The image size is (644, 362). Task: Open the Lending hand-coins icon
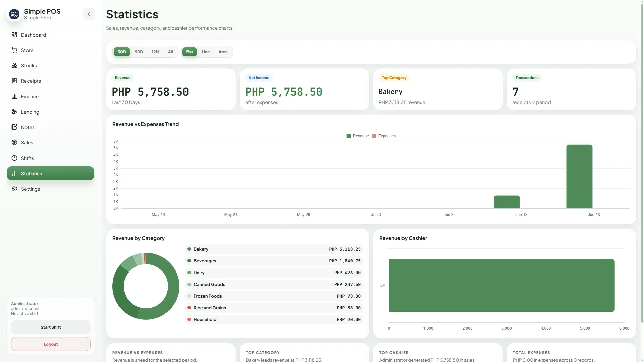pyautogui.click(x=14, y=112)
